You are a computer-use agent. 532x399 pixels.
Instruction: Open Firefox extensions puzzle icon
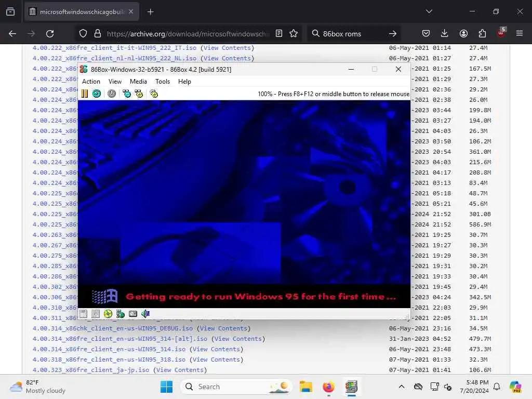(482, 34)
